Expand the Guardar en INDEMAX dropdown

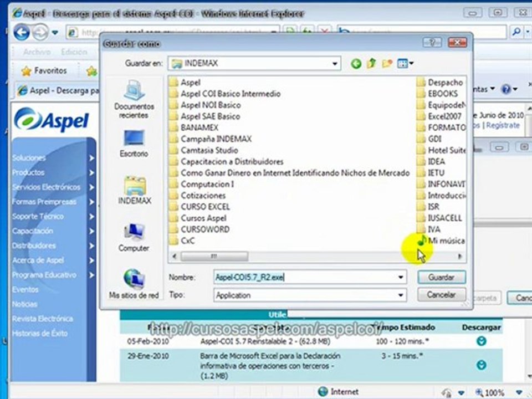click(x=335, y=63)
